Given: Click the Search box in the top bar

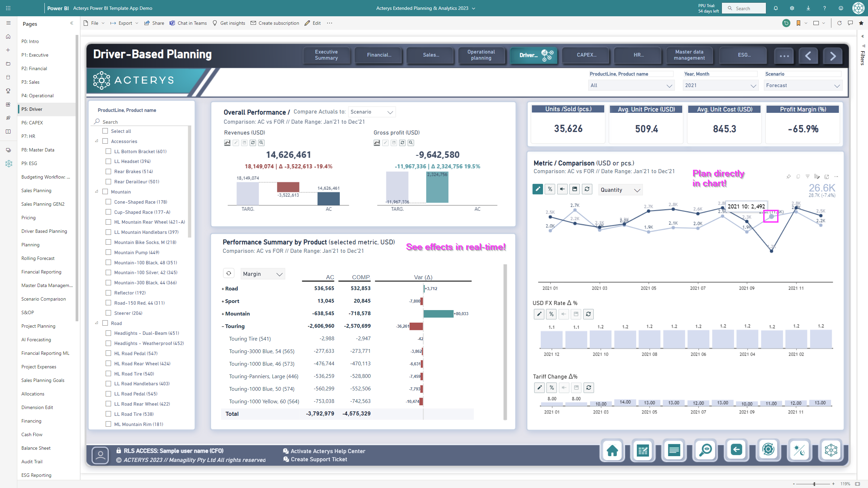Looking at the screenshot, I should click(744, 8).
